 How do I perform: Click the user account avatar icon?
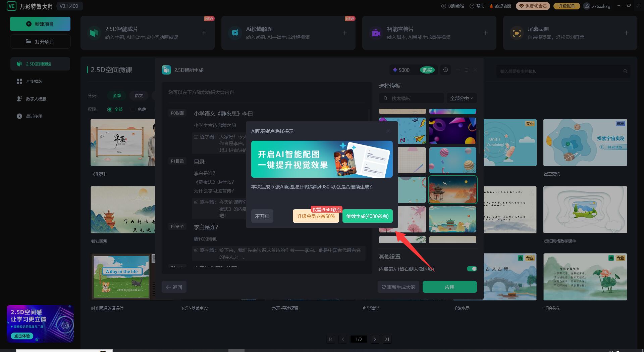586,6
